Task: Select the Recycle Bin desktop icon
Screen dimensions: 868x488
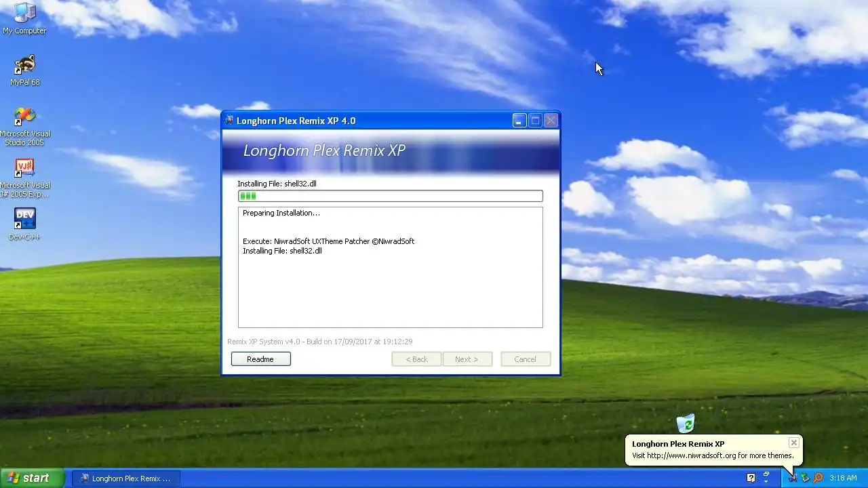Action: pyautogui.click(x=686, y=424)
